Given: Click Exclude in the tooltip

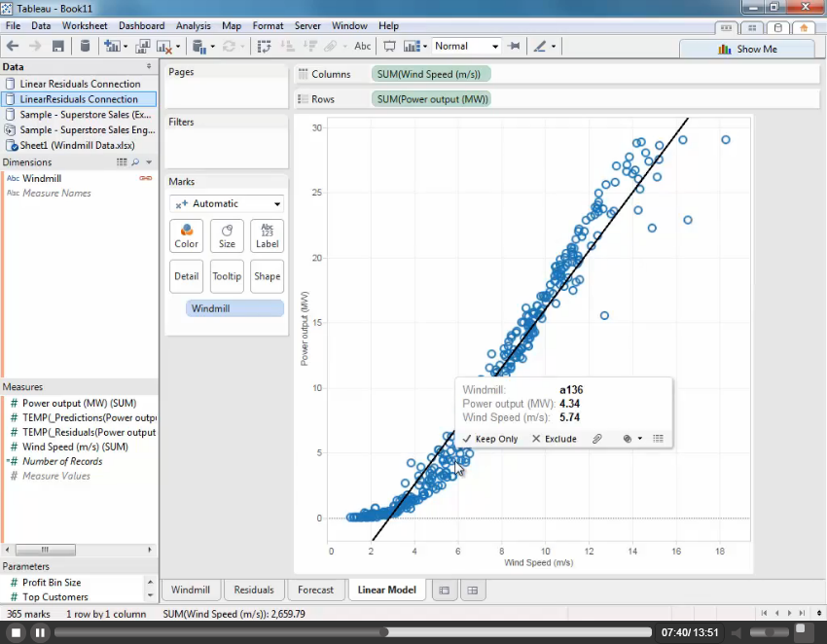Looking at the screenshot, I should click(555, 439).
